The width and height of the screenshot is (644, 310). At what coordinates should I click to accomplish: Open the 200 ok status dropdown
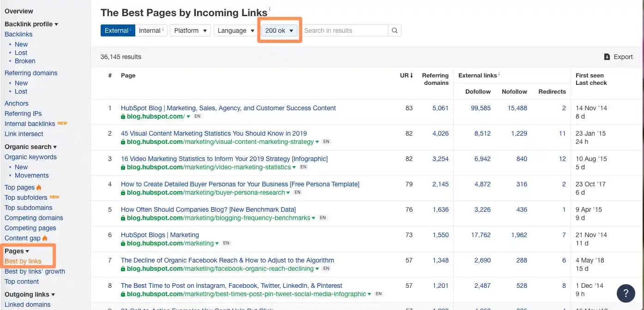click(279, 30)
